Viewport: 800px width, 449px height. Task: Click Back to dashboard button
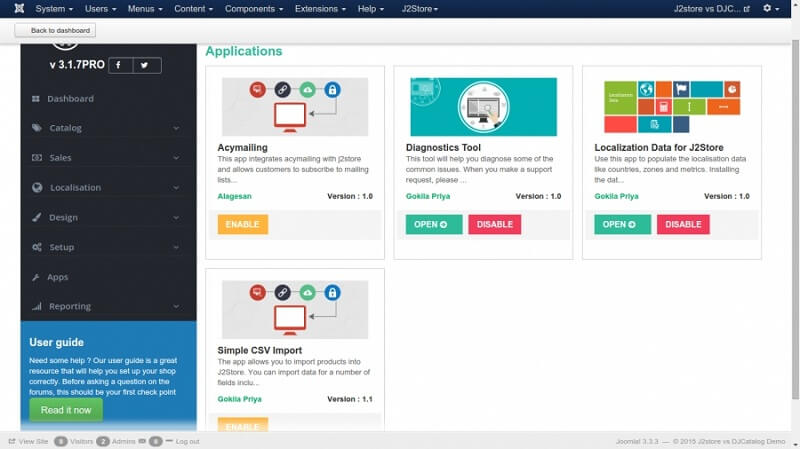(x=55, y=30)
